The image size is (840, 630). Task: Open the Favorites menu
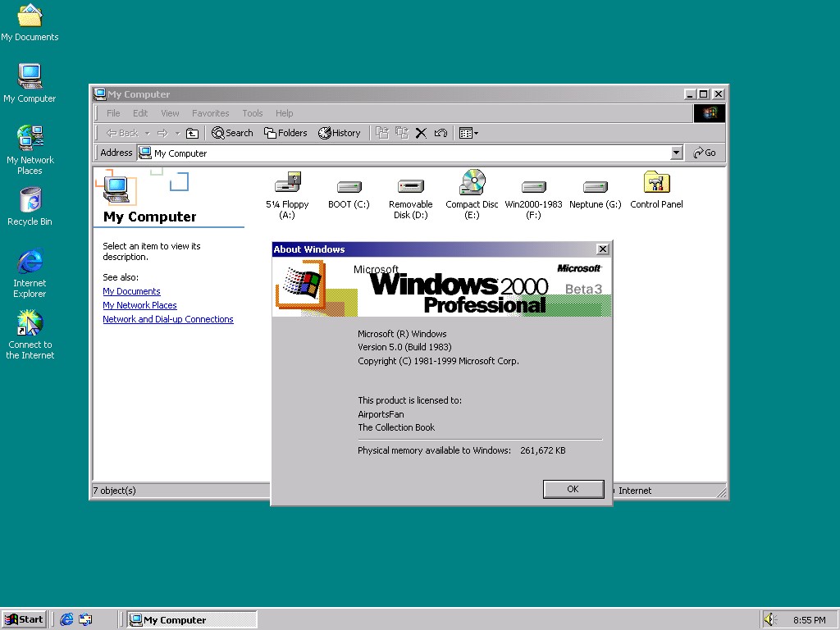click(x=211, y=113)
